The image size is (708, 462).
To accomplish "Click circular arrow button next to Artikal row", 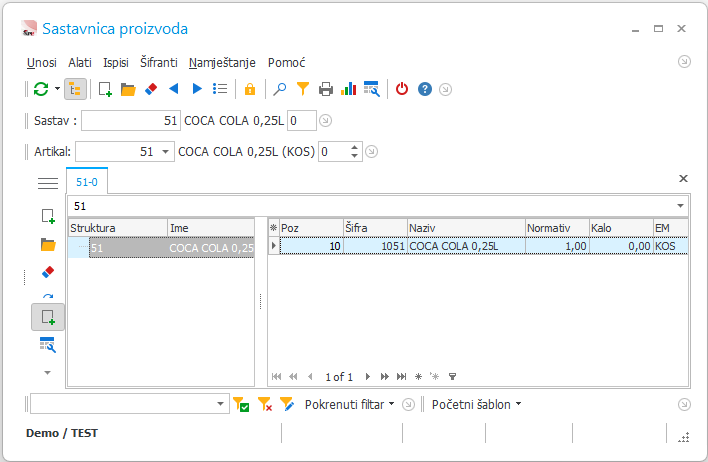I will point(371,151).
